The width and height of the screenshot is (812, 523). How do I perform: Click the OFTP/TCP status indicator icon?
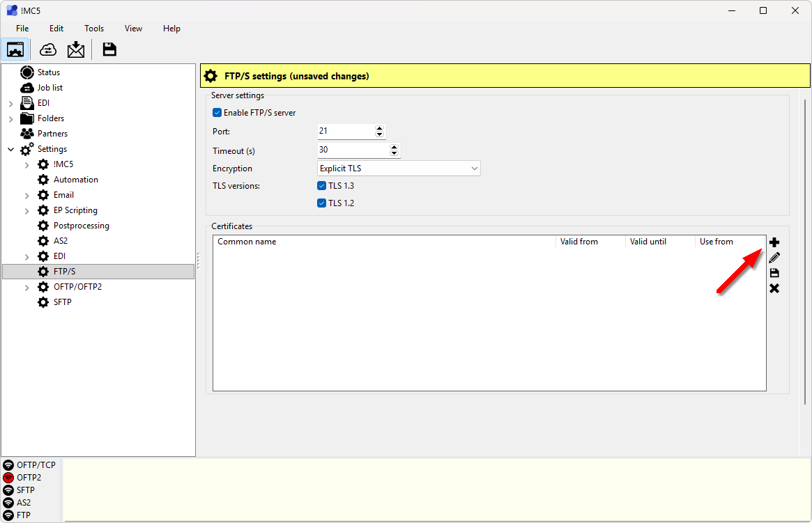click(8, 465)
